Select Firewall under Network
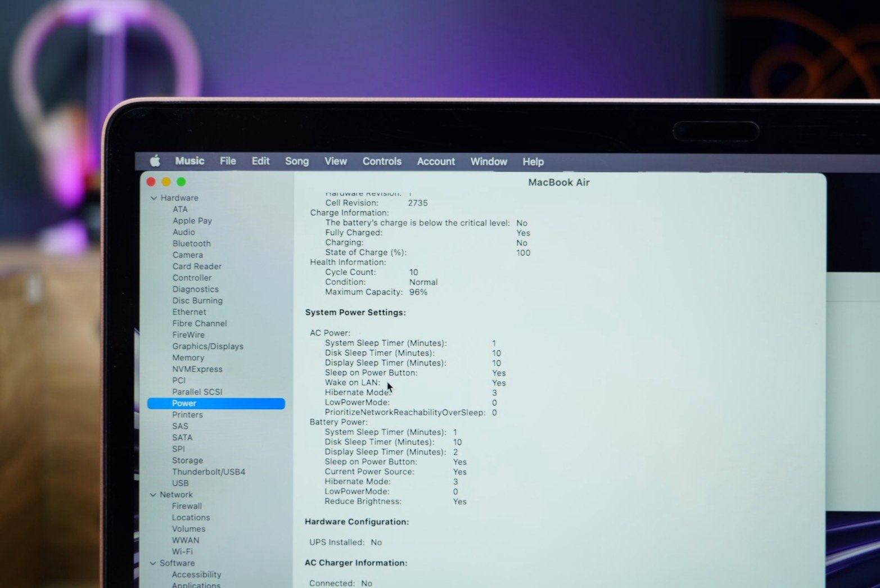The height and width of the screenshot is (588, 880). (x=187, y=506)
